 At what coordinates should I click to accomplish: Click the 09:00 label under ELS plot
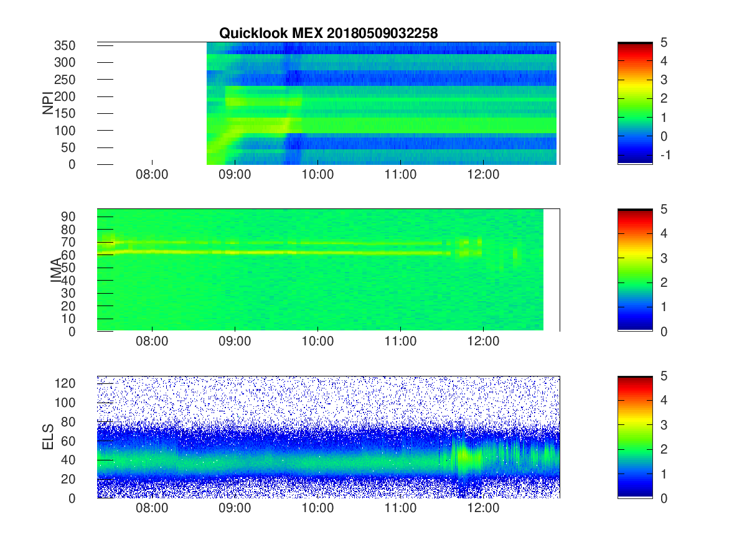click(235, 510)
